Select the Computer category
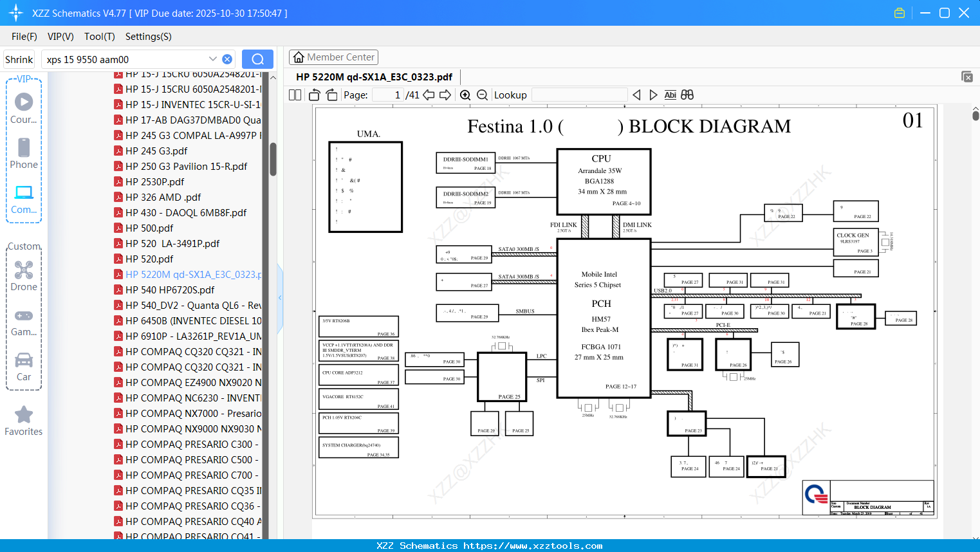The height and width of the screenshot is (552, 980). pyautogui.click(x=24, y=199)
